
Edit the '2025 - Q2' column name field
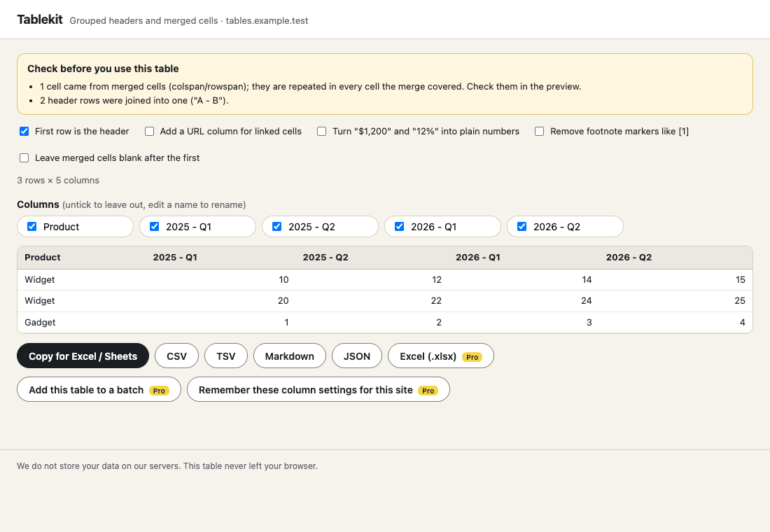(330, 227)
